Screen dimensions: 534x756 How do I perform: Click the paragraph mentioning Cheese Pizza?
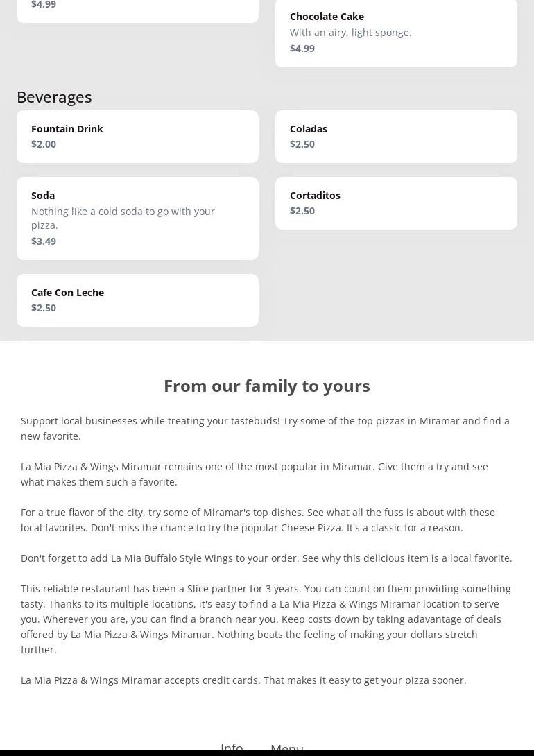point(257,519)
